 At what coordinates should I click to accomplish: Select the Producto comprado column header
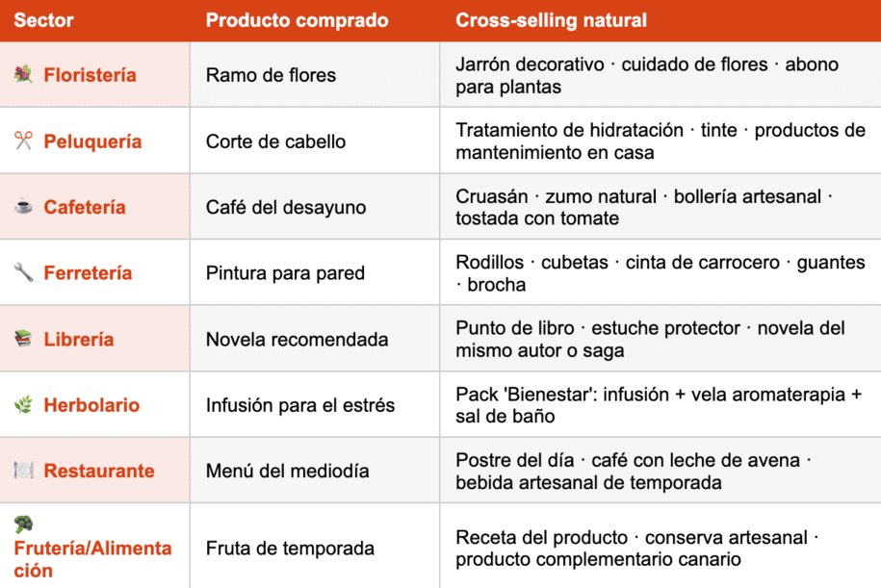297,20
